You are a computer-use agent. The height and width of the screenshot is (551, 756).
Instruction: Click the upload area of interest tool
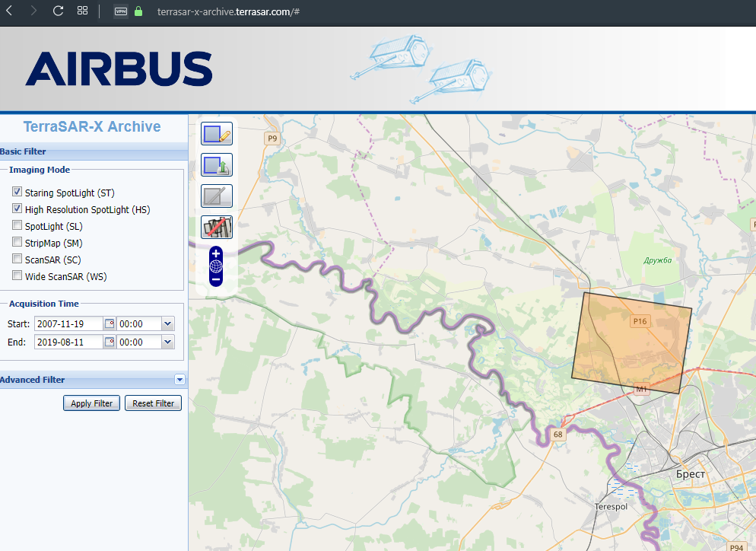pos(217,165)
